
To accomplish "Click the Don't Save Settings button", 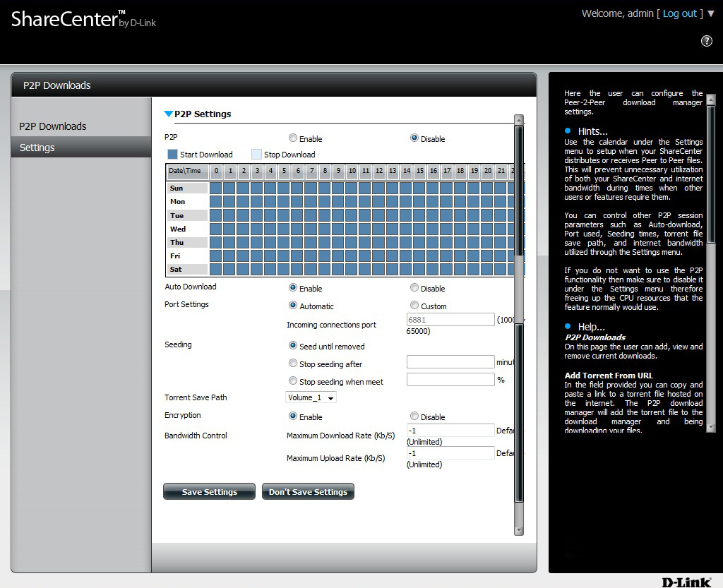I will [x=308, y=491].
